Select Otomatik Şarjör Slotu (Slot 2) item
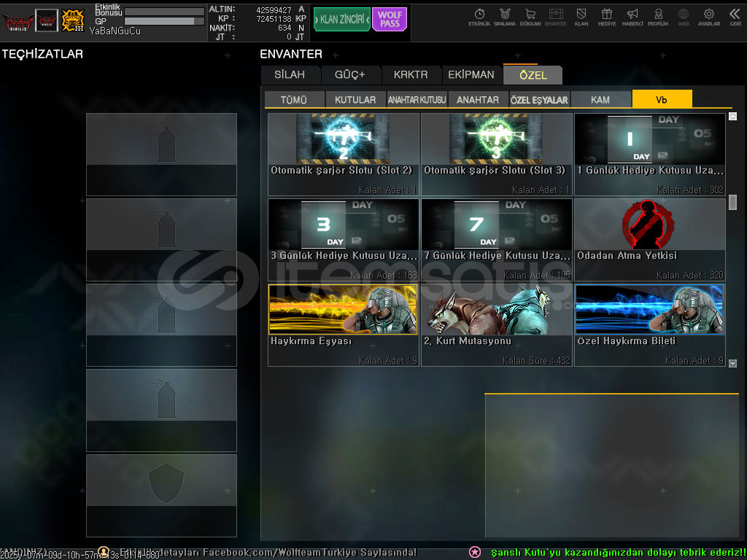Screen dimensions: 747x560 344,155
